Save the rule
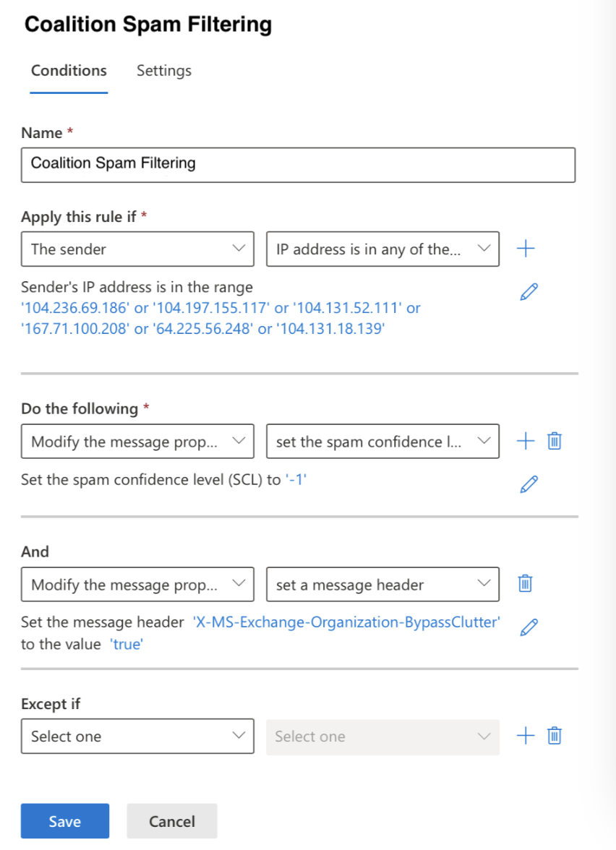The height and width of the screenshot is (850, 616). click(65, 821)
